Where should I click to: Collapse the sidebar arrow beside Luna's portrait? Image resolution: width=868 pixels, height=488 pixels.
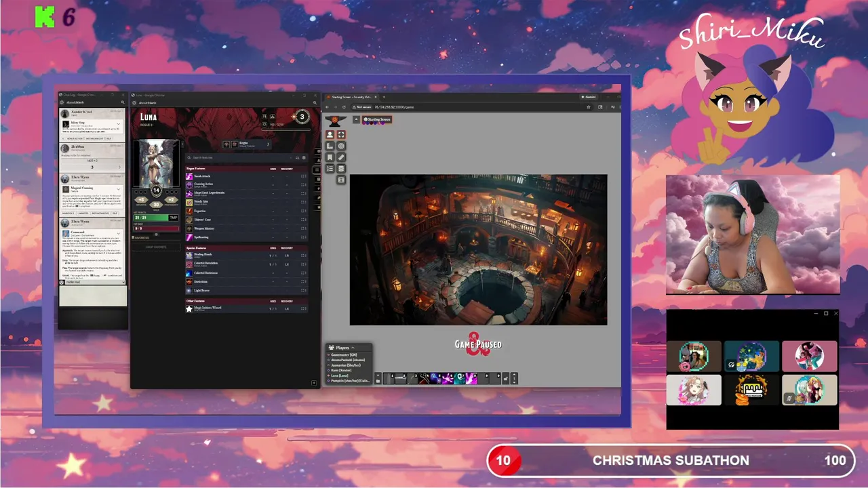(x=182, y=143)
